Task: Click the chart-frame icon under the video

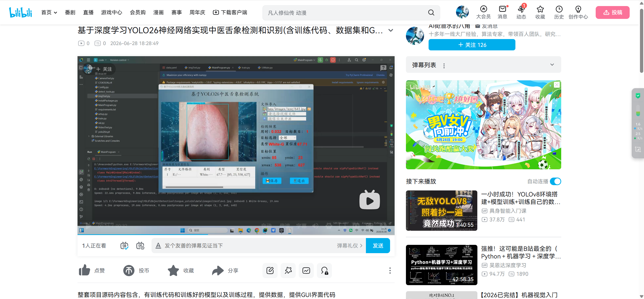Action: coord(306,271)
